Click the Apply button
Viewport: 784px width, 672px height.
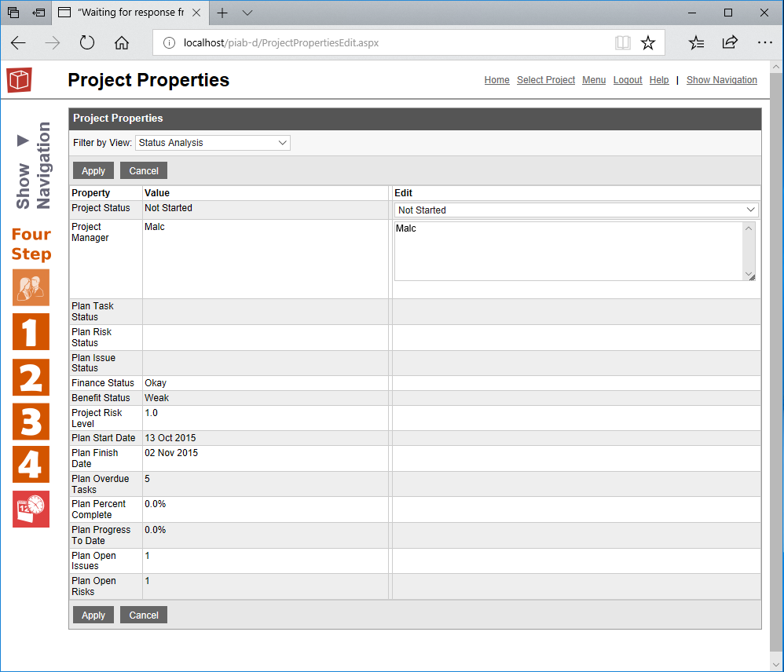(93, 170)
